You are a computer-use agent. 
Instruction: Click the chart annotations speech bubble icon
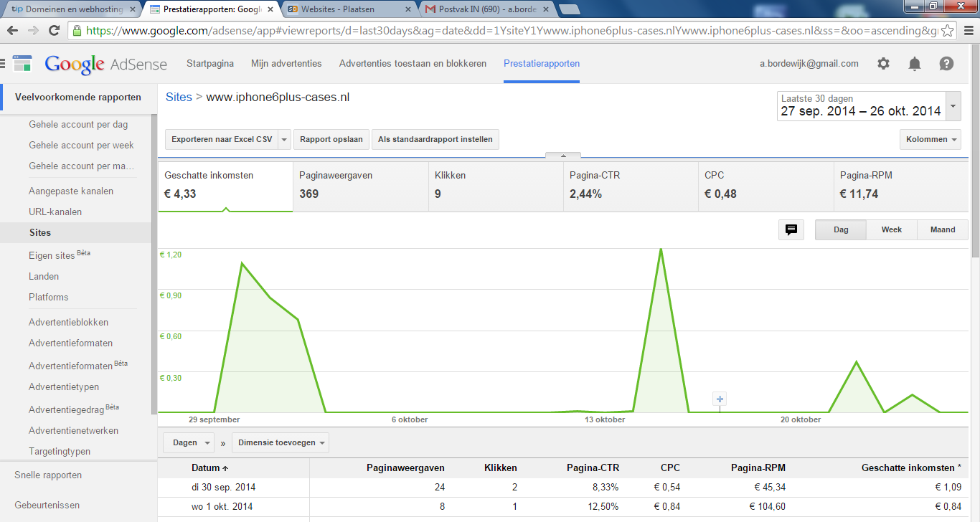(x=791, y=229)
